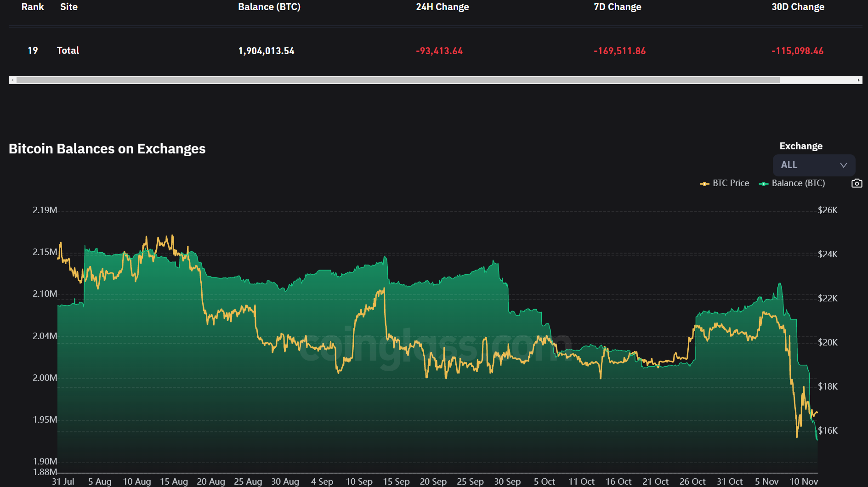
Task: Toggle the Balance (BTC) legend series
Action: point(792,183)
